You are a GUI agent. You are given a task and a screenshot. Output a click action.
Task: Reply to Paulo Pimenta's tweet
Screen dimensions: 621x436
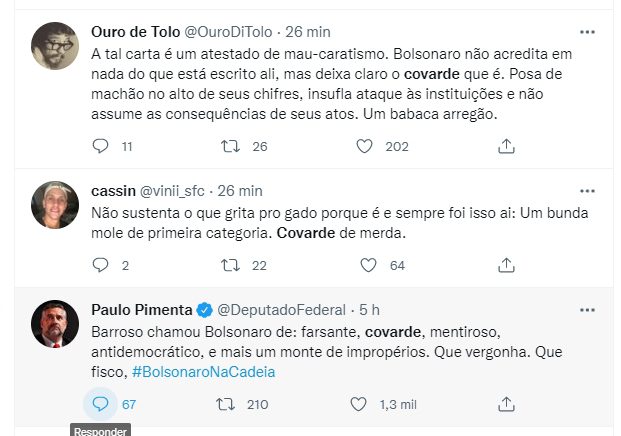click(x=99, y=404)
